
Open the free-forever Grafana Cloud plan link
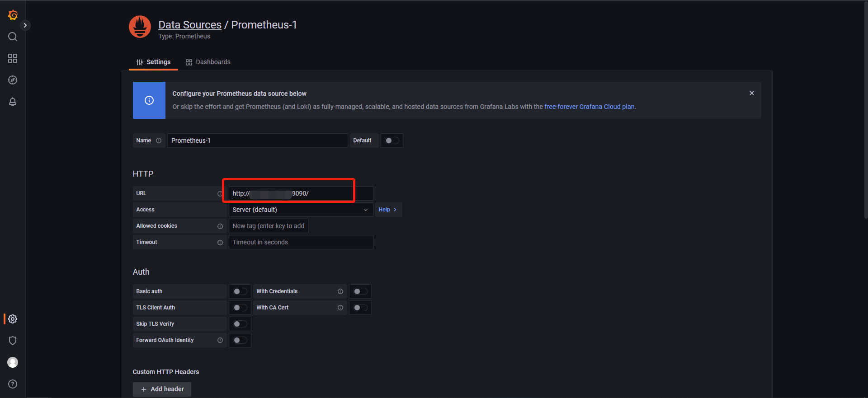(590, 107)
